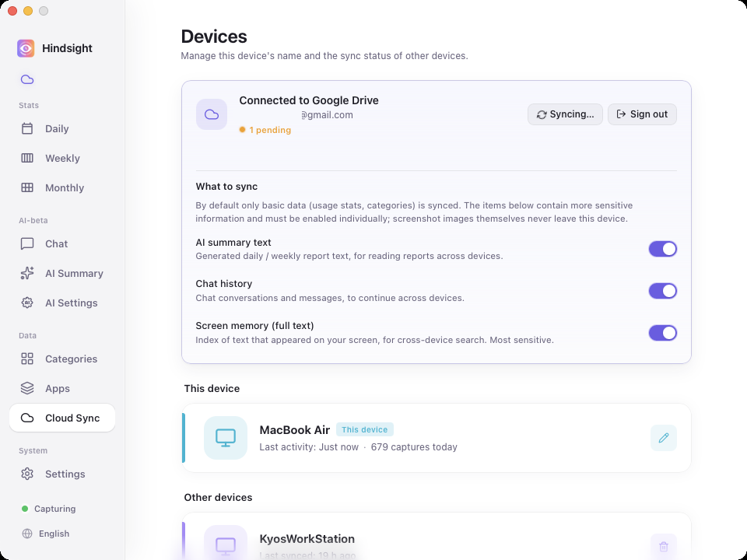Click the Monthly grid icon
This screenshot has width=747, height=560.
pos(27,187)
